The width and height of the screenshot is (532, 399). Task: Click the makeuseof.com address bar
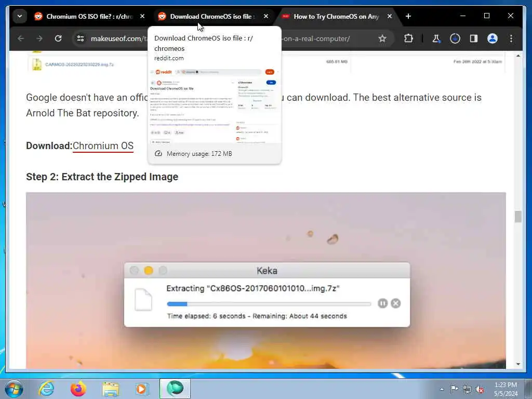point(232,38)
